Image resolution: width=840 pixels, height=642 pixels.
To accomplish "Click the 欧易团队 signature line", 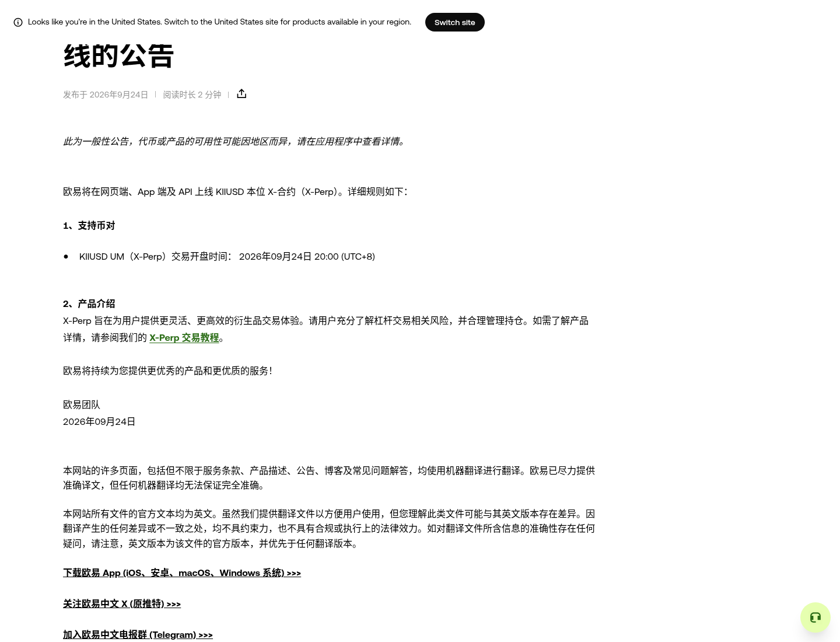I will (82, 404).
